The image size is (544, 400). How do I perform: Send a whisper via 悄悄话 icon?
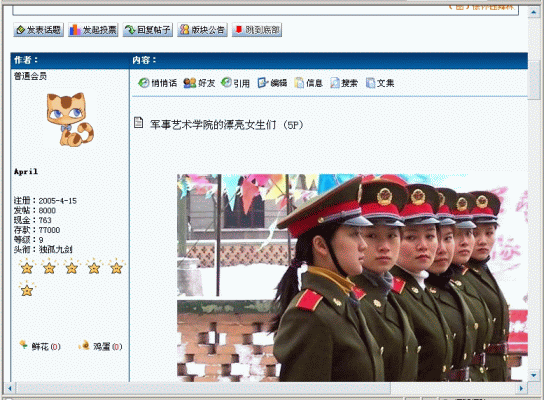(x=158, y=83)
